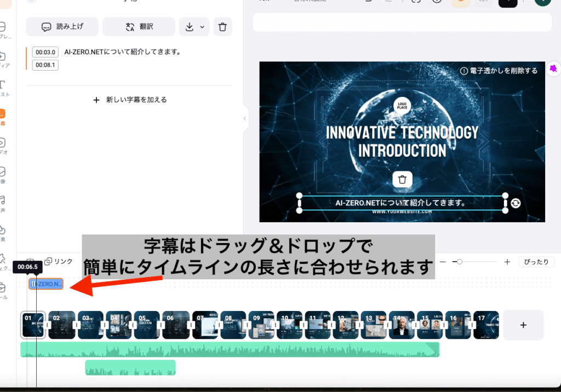
Task: Select scene thumbnail 09
Action: [x=261, y=325]
